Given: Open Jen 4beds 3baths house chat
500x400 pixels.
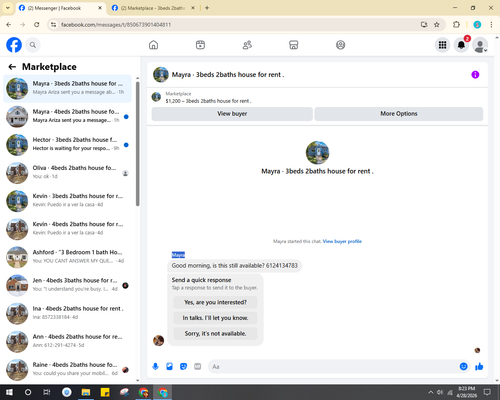Looking at the screenshot, I should [68, 285].
